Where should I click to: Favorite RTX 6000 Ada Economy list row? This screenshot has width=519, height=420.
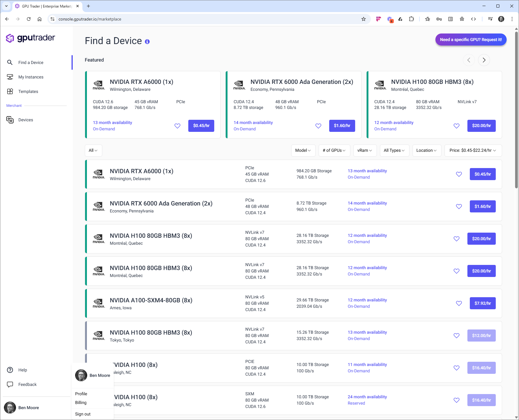point(459,206)
